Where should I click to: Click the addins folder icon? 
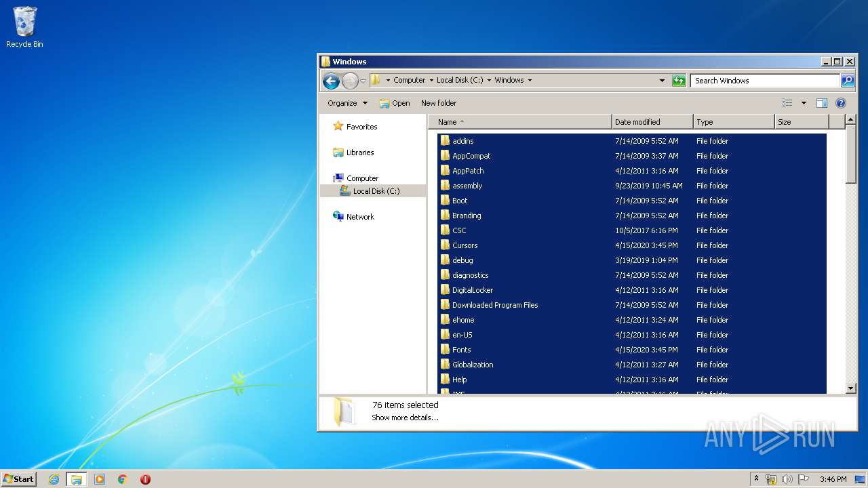click(x=445, y=141)
